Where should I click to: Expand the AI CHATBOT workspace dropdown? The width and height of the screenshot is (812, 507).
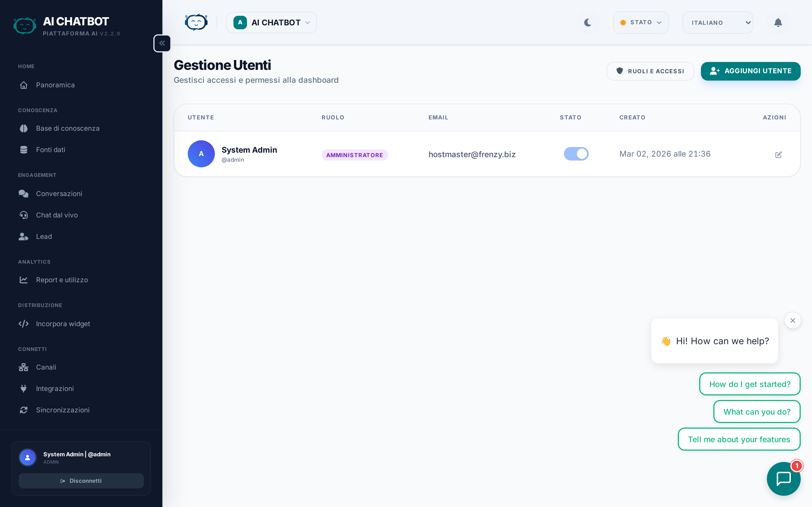click(271, 23)
